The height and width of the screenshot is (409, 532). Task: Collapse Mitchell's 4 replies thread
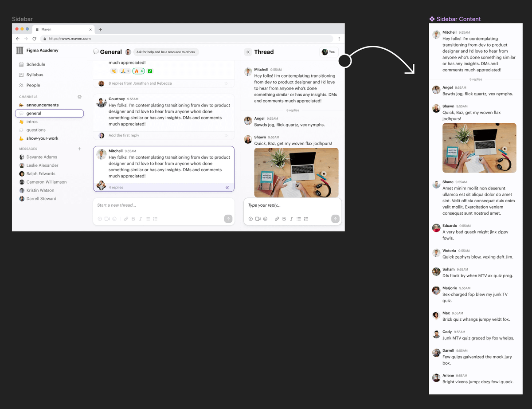tap(227, 188)
